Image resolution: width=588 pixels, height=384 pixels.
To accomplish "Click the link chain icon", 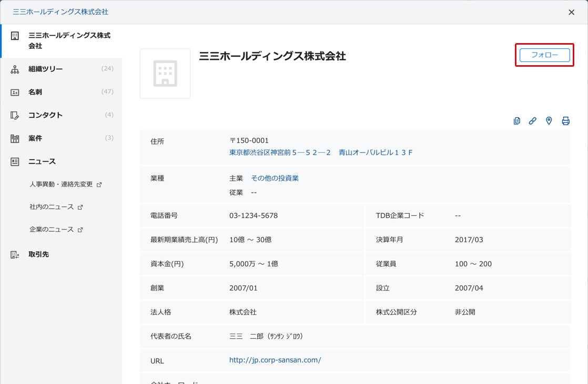I will pyautogui.click(x=532, y=121).
